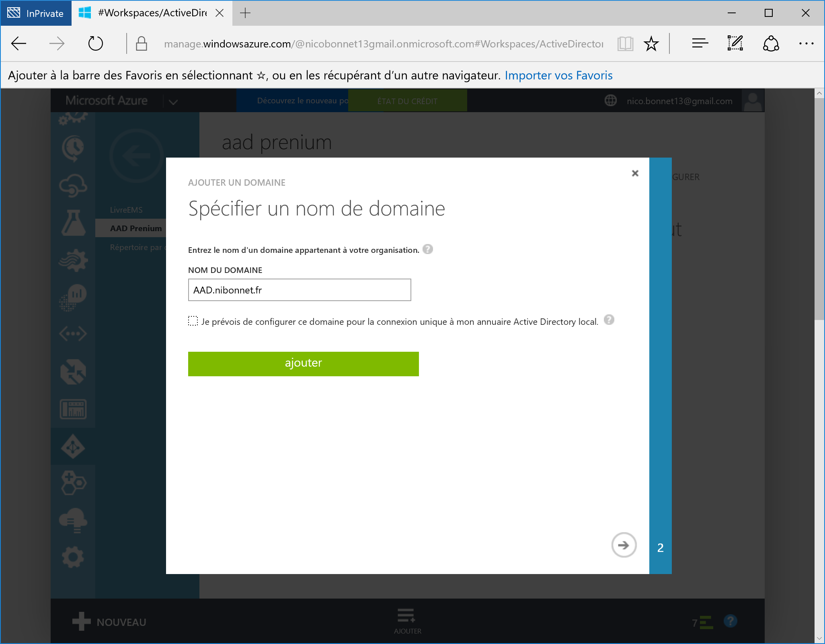Expand the Microsoft Azure header dropdown chevron
Screen dimensions: 825x644
[173, 102]
